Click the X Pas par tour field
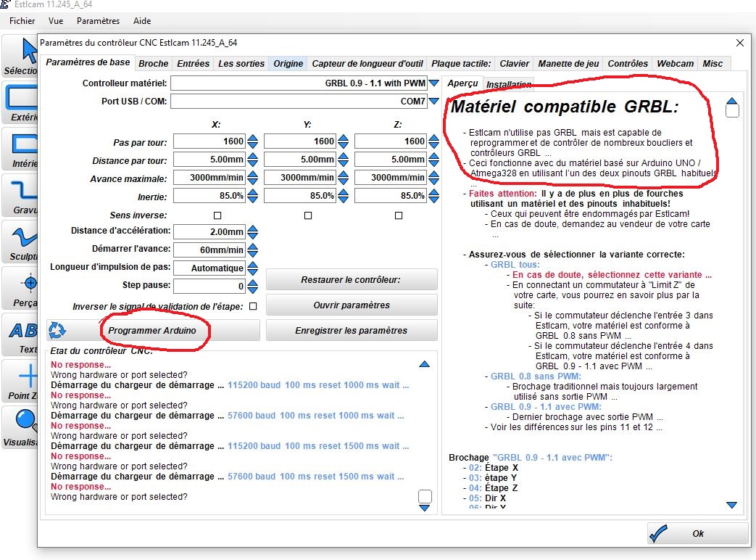The width and height of the screenshot is (756, 560). pos(209,141)
